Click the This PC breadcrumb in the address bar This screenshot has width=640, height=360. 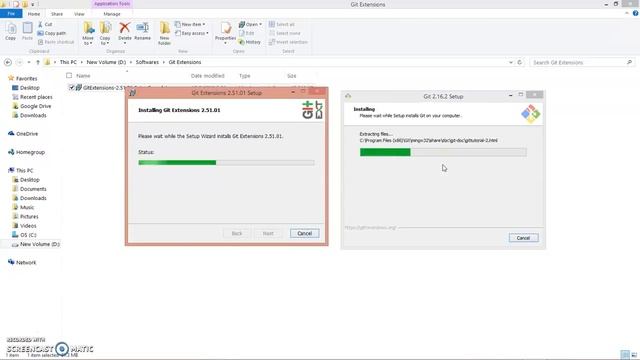tap(68, 62)
